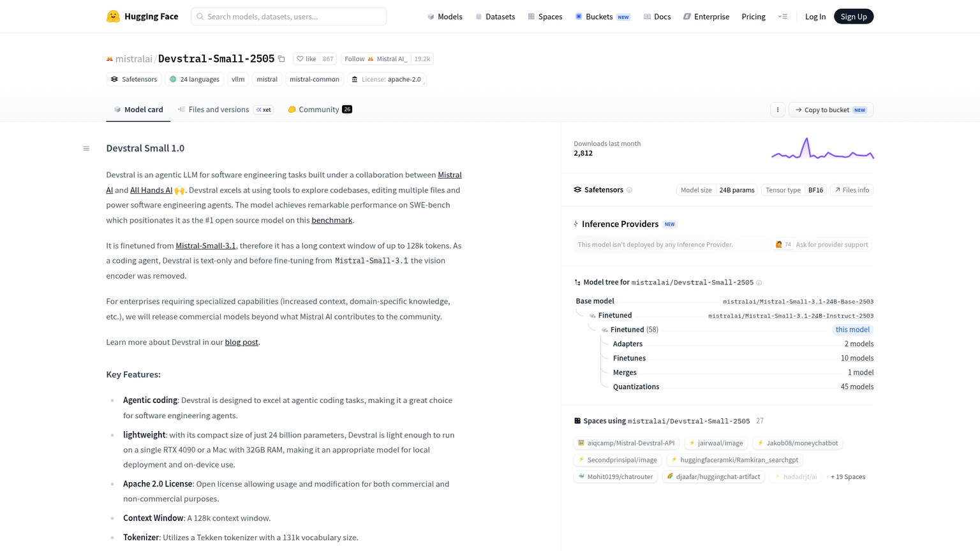Viewport: 980px width, 551px height.
Task: Focus the search models input field
Action: 289,17
